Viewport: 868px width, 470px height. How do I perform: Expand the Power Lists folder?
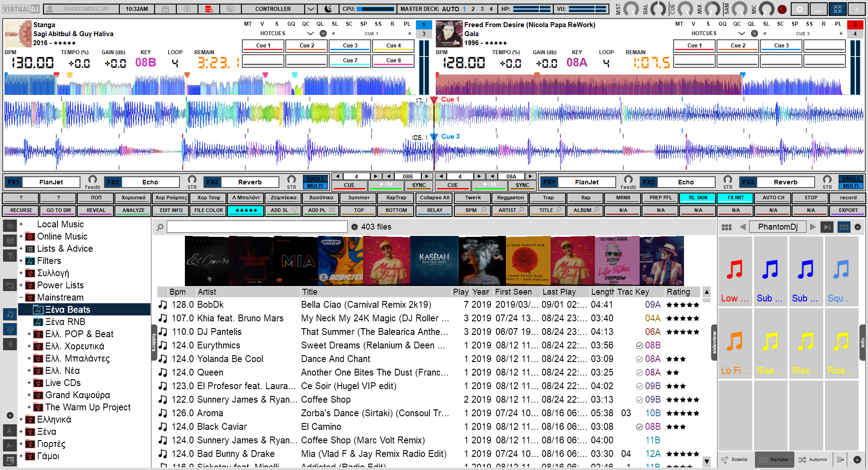coord(21,285)
